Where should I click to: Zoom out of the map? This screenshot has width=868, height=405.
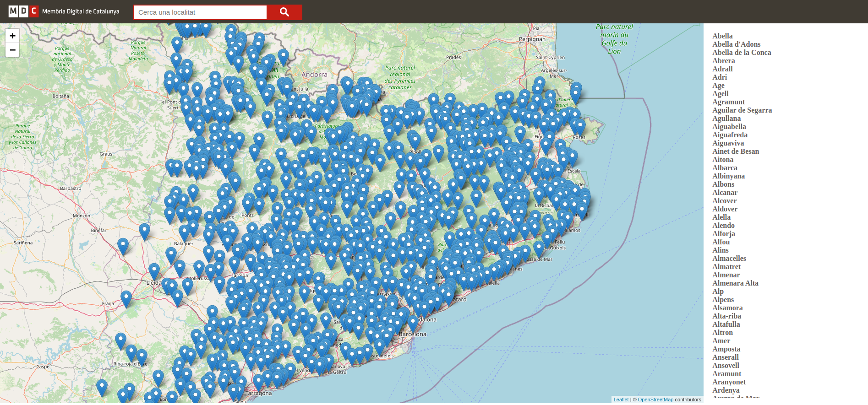[x=12, y=50]
